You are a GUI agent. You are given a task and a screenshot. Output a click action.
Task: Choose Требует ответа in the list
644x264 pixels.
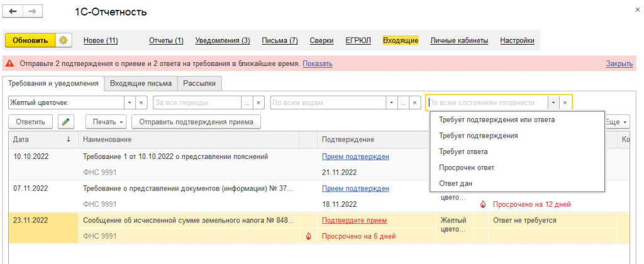point(517,151)
